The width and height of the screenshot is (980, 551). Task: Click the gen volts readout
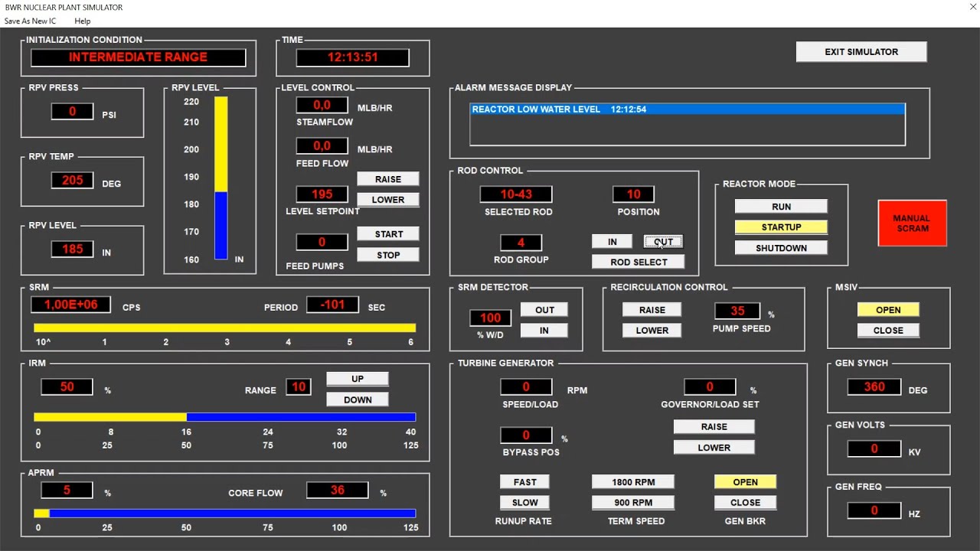(x=874, y=449)
